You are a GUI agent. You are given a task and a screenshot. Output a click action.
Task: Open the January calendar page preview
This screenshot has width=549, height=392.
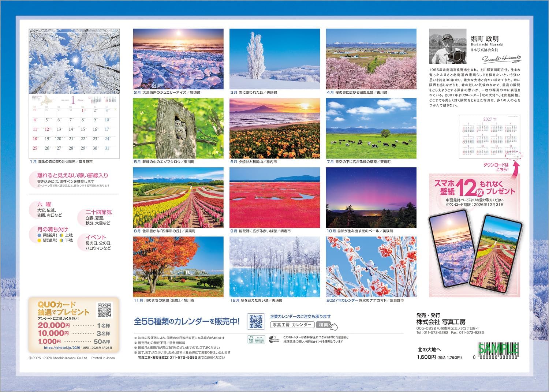(x=74, y=94)
